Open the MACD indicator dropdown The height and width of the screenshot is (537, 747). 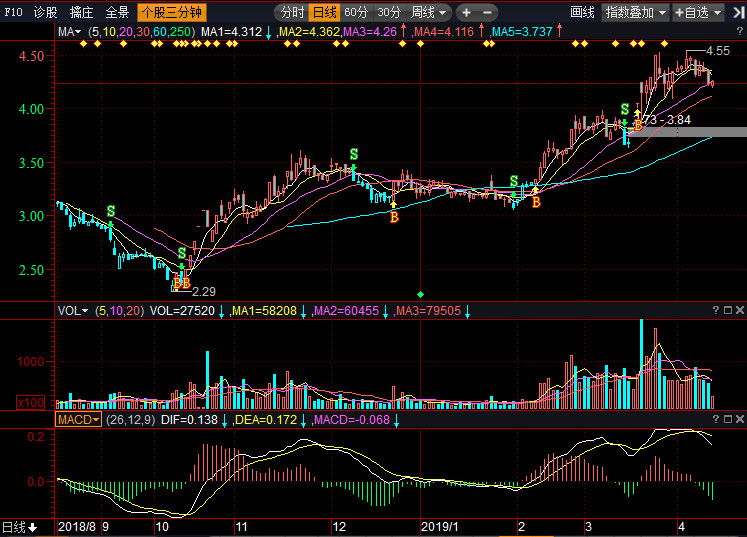coord(79,420)
